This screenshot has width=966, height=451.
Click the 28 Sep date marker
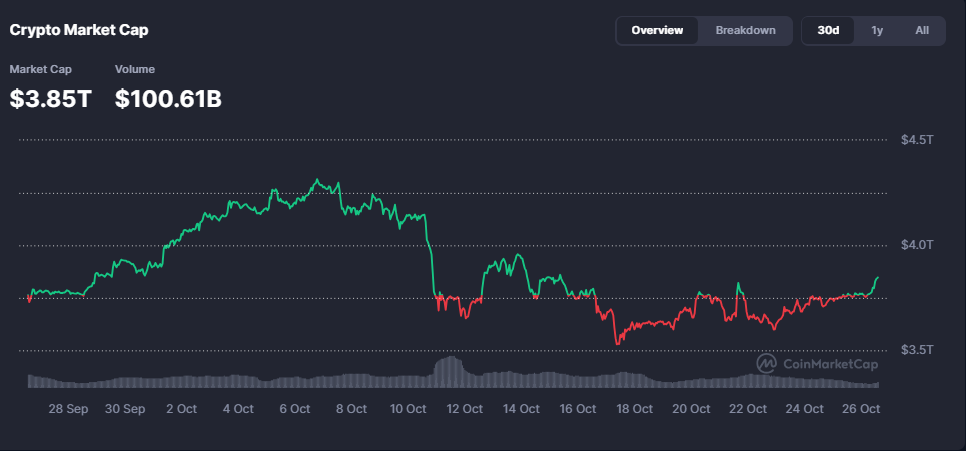[69, 409]
